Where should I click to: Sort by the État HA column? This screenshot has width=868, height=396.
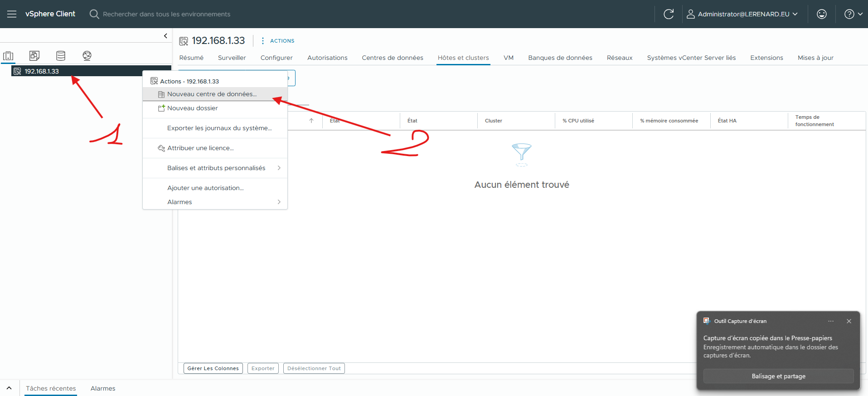pyautogui.click(x=727, y=121)
